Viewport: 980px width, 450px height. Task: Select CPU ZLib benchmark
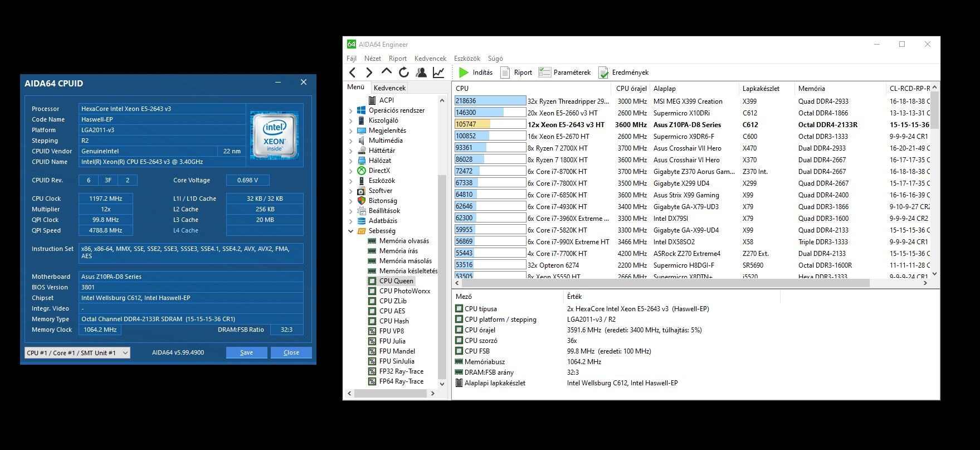pyautogui.click(x=393, y=301)
